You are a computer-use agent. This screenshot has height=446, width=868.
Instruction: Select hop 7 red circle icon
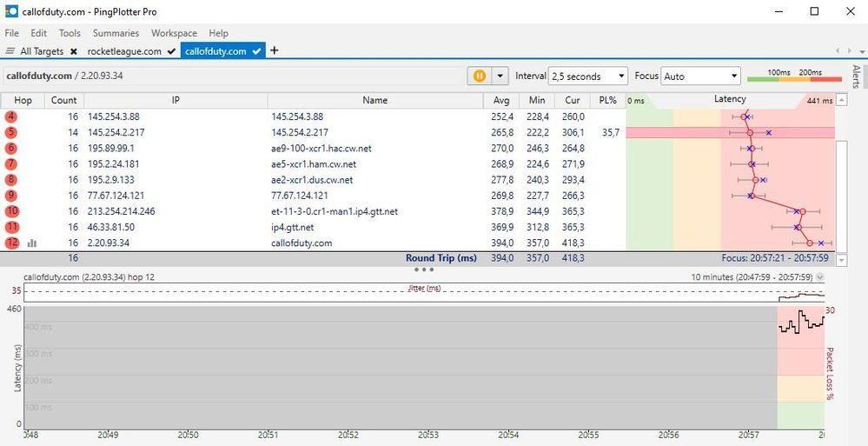point(11,164)
